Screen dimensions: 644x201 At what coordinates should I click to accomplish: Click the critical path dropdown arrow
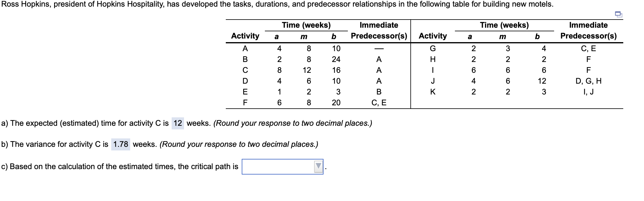pyautogui.click(x=318, y=166)
